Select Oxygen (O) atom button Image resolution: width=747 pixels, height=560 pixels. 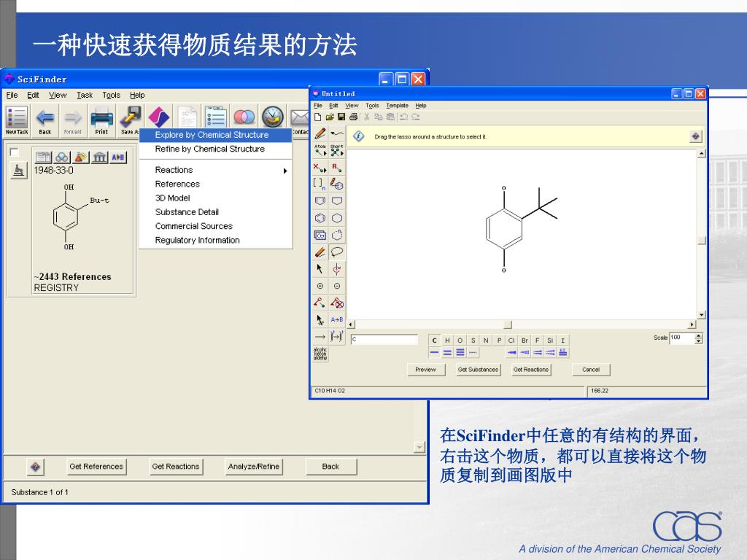pyautogui.click(x=460, y=340)
